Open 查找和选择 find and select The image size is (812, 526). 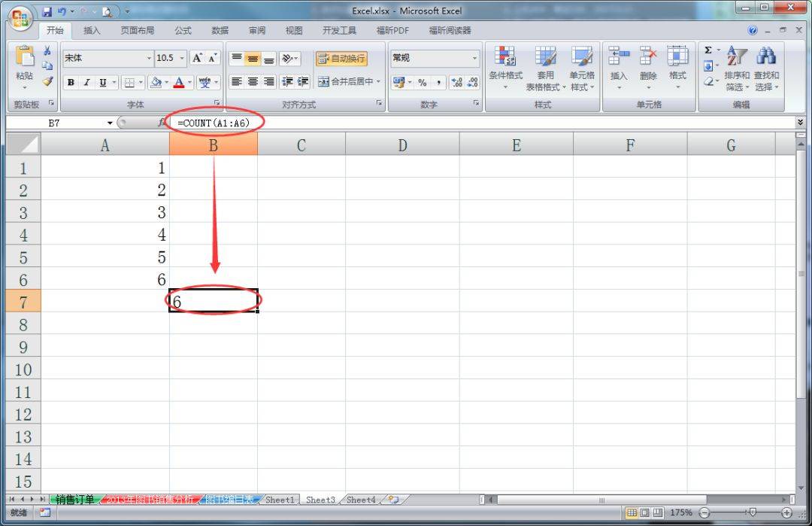[x=766, y=68]
